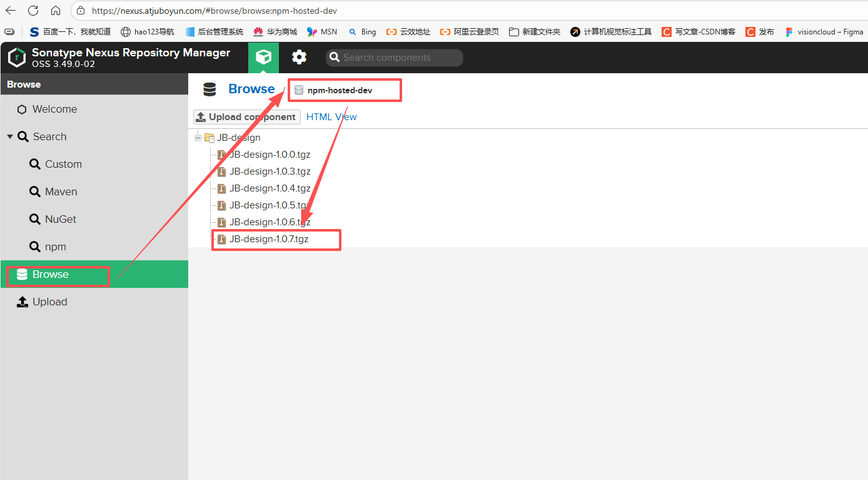Viewport: 868px width, 480px height.
Task: Select JB-design-1.0.0.tgz file
Action: point(270,155)
